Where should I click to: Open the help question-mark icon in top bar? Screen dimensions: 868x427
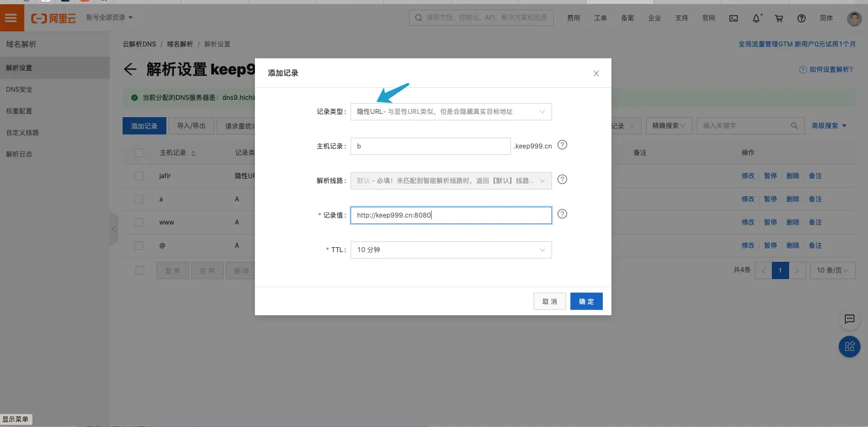[x=802, y=18]
